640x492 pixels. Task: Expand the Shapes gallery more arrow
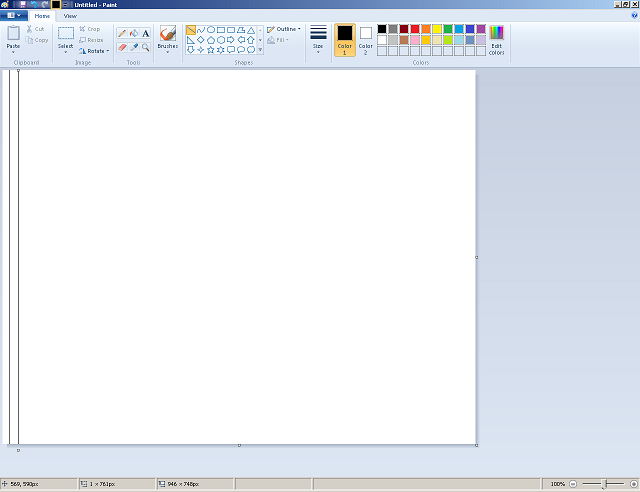[260, 50]
